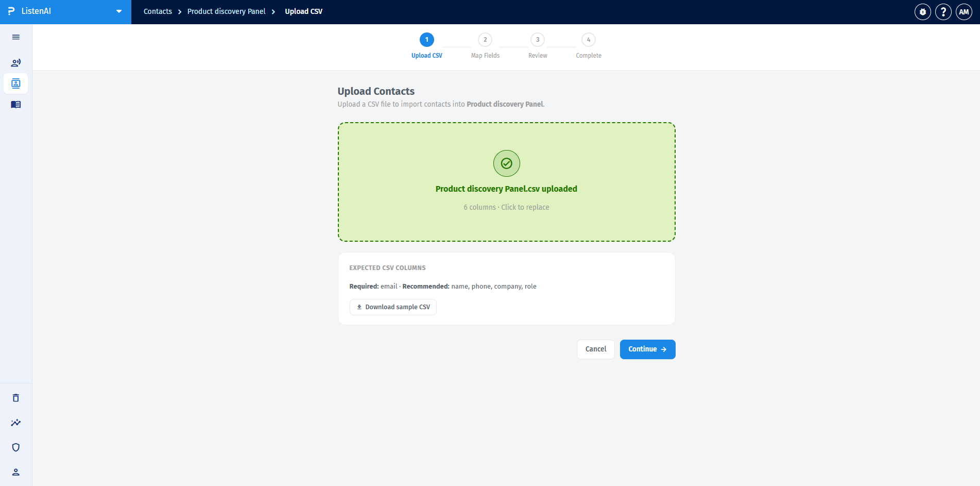Cancel the CSV upload
The height and width of the screenshot is (486, 980).
pyautogui.click(x=596, y=349)
